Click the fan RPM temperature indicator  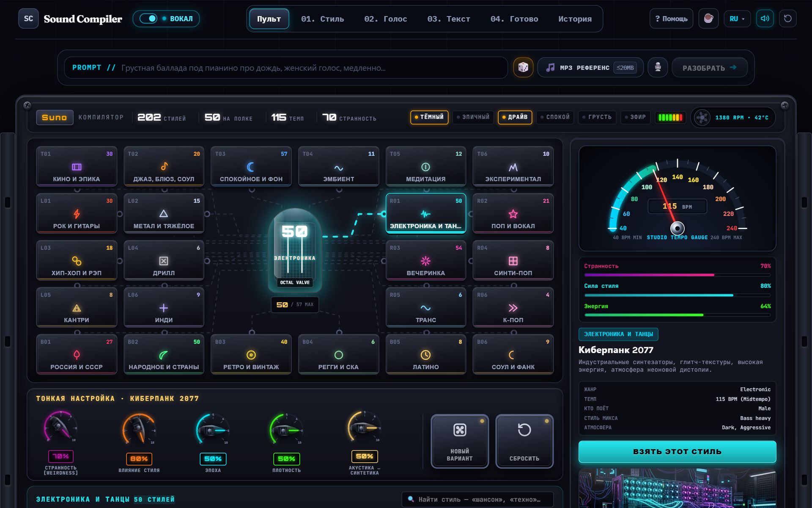(733, 117)
